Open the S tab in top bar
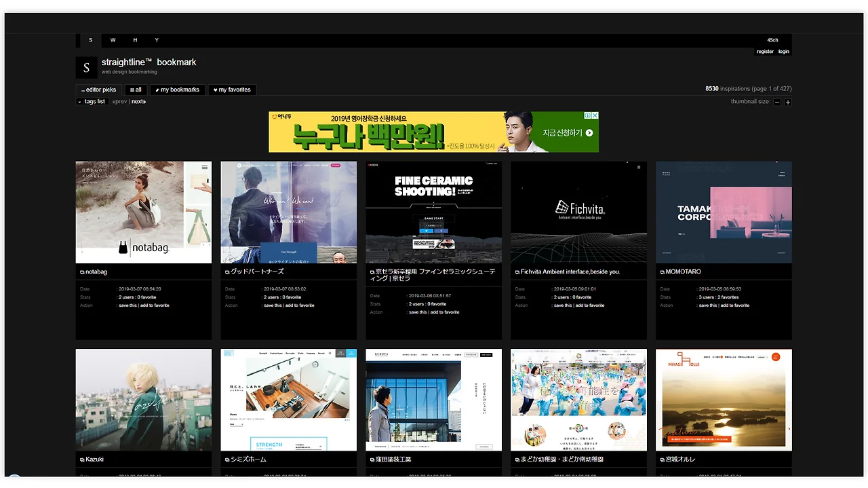 (x=91, y=40)
